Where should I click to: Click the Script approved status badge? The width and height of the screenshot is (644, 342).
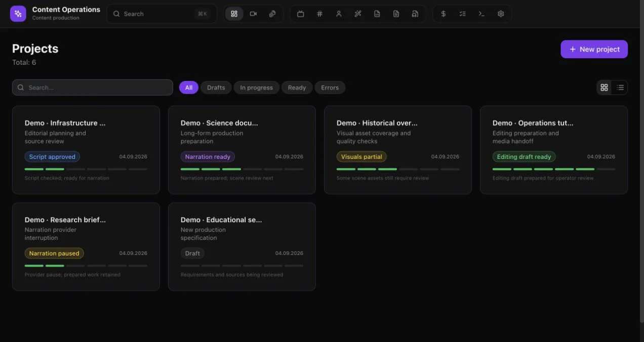pos(52,157)
